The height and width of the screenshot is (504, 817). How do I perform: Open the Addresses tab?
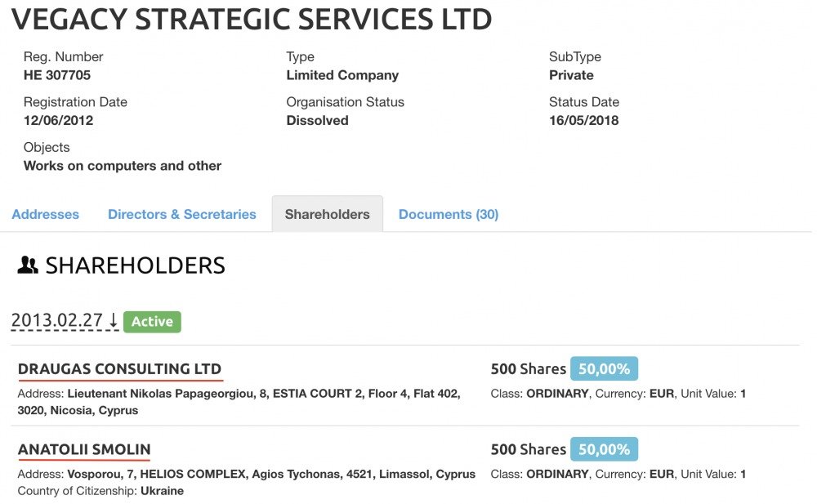click(46, 214)
